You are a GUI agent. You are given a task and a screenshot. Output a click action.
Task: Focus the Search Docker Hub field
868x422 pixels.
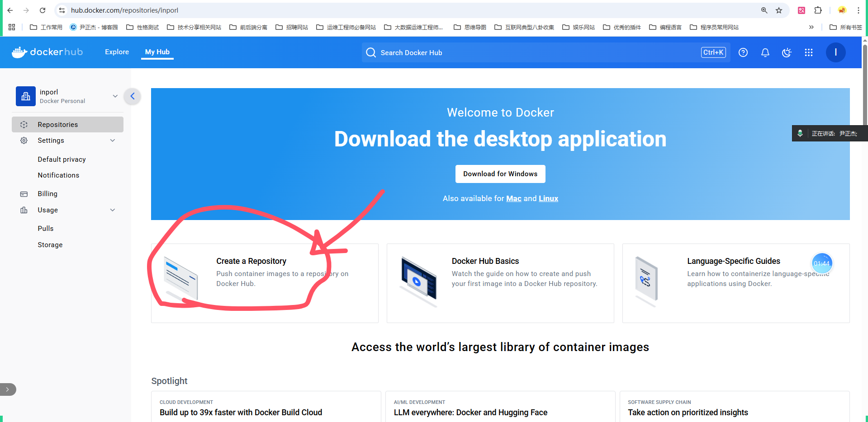(x=546, y=52)
